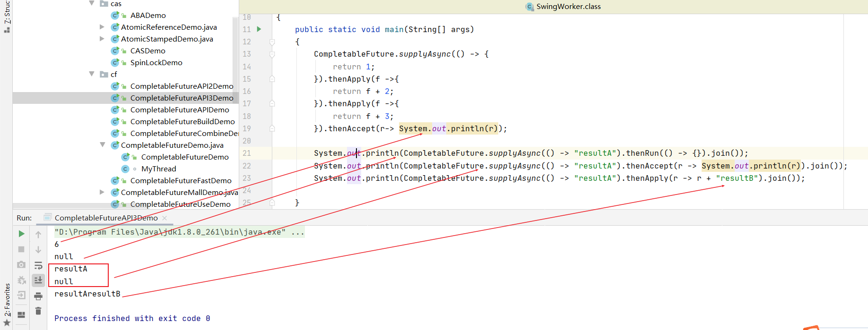Click the java.exe command line in console
Viewport: 868px width, 330px height.
click(179, 232)
